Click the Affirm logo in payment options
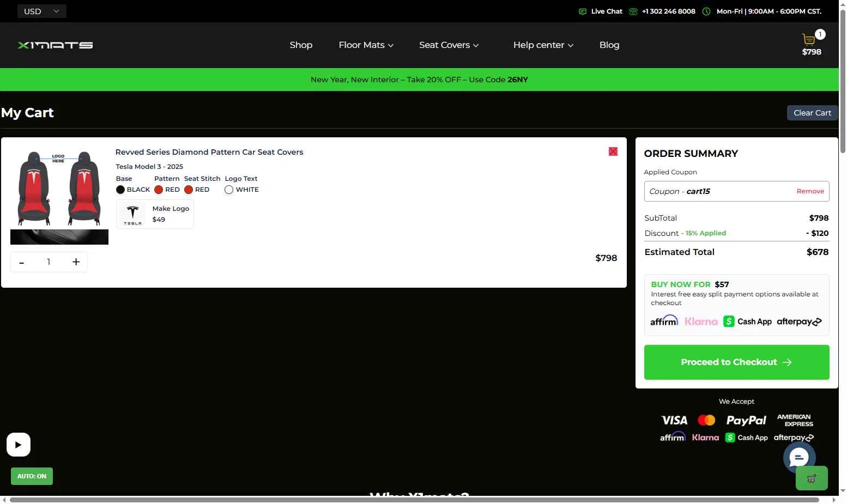The height and width of the screenshot is (504, 847). click(x=664, y=321)
